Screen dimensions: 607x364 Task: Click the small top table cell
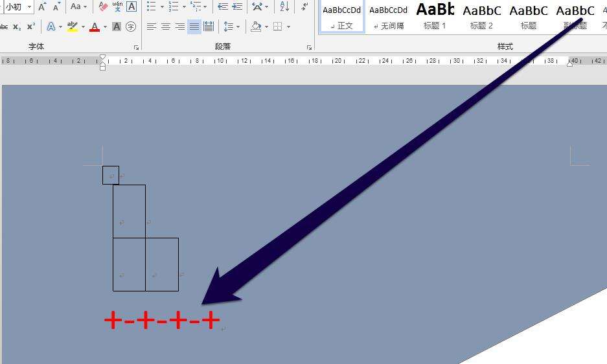[111, 176]
